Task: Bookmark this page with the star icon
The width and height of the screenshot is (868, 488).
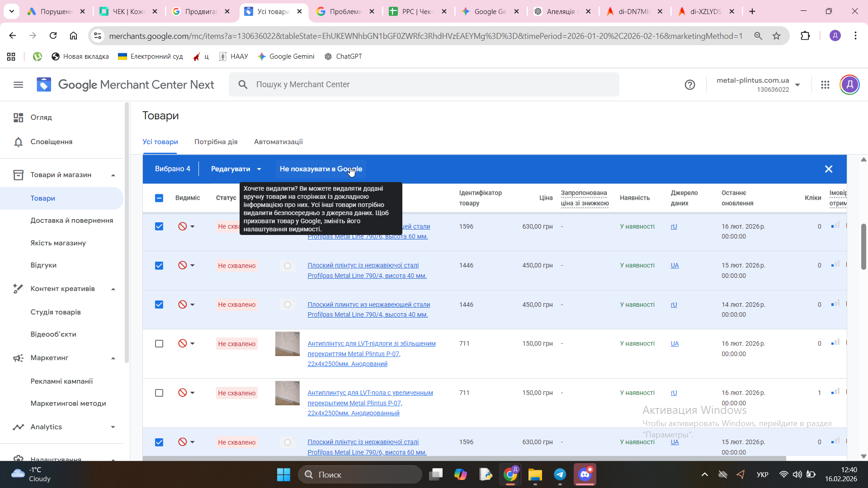Action: (776, 36)
